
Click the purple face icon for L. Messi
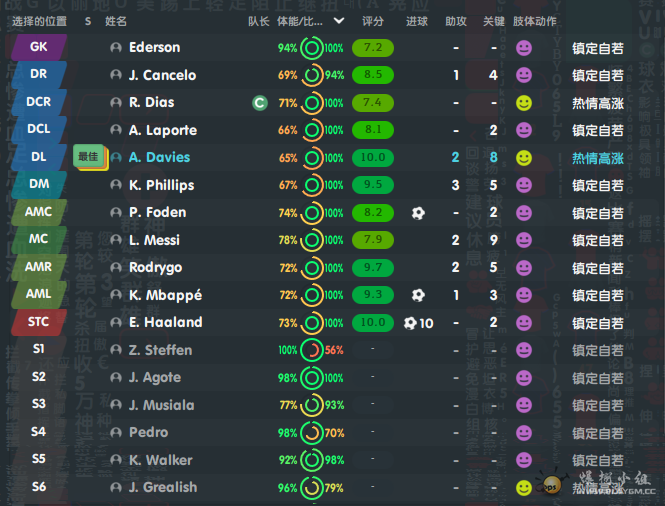523,240
